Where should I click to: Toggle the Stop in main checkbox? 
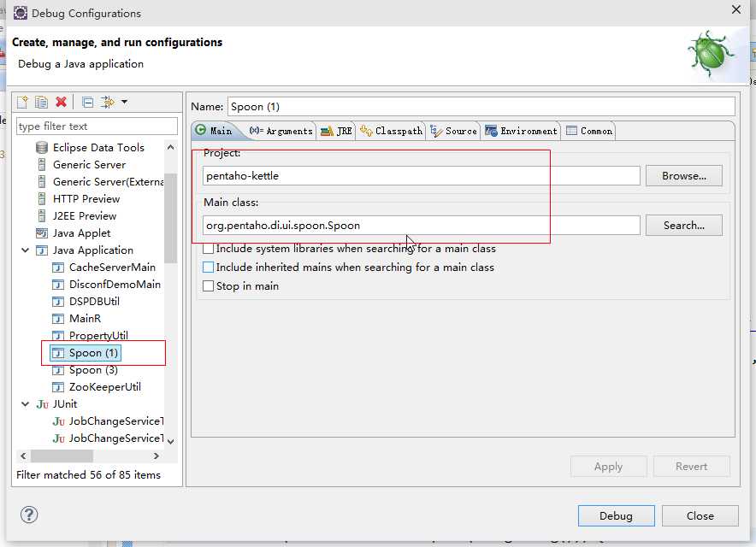209,285
